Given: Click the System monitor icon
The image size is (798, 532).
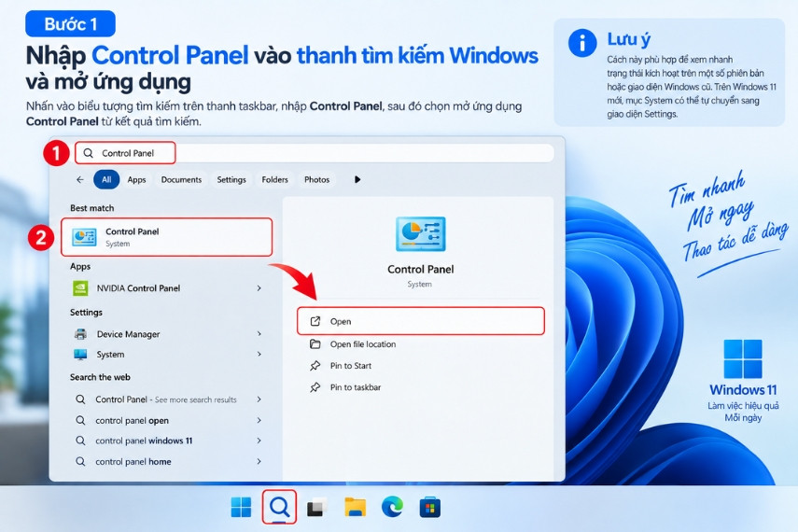Looking at the screenshot, I should [80, 355].
